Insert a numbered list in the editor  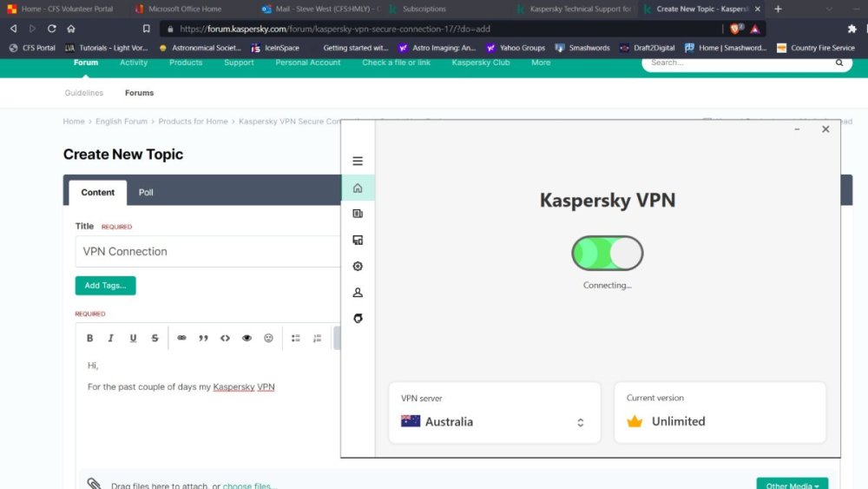click(x=317, y=338)
